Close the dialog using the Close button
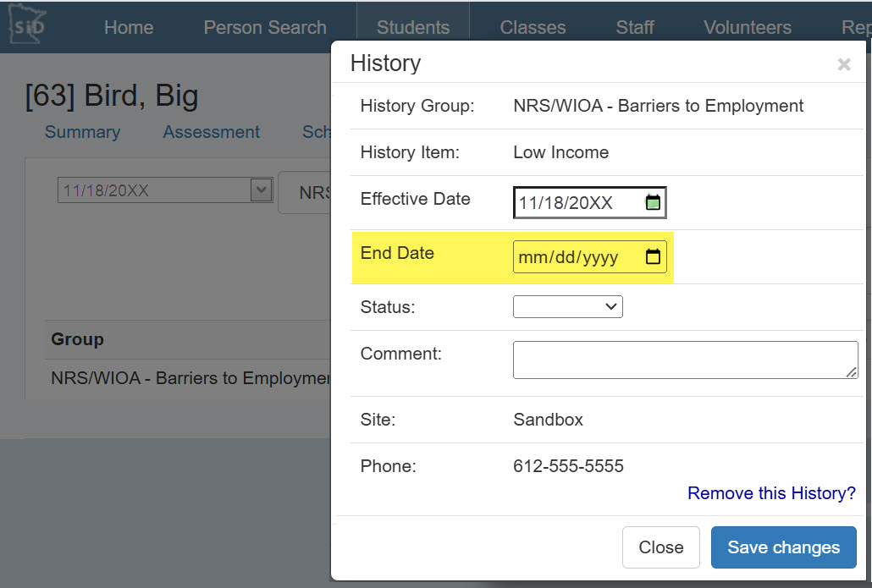This screenshot has width=872, height=588. [660, 547]
